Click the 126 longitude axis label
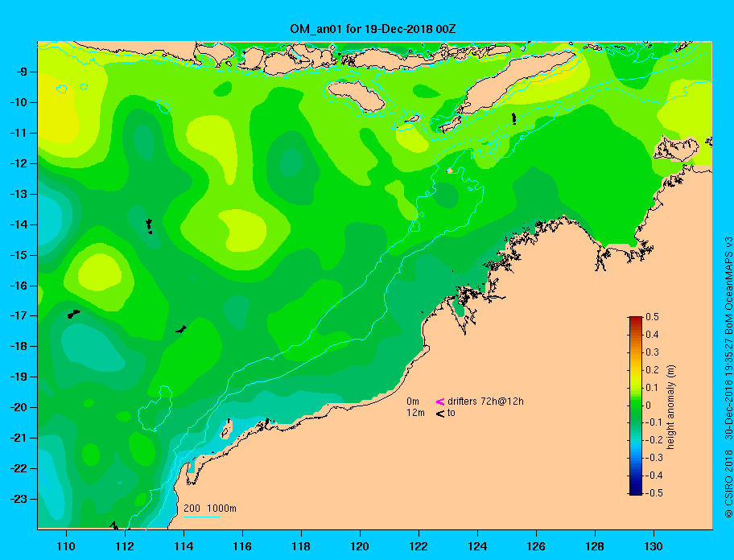The width and height of the screenshot is (734, 560). click(x=536, y=546)
